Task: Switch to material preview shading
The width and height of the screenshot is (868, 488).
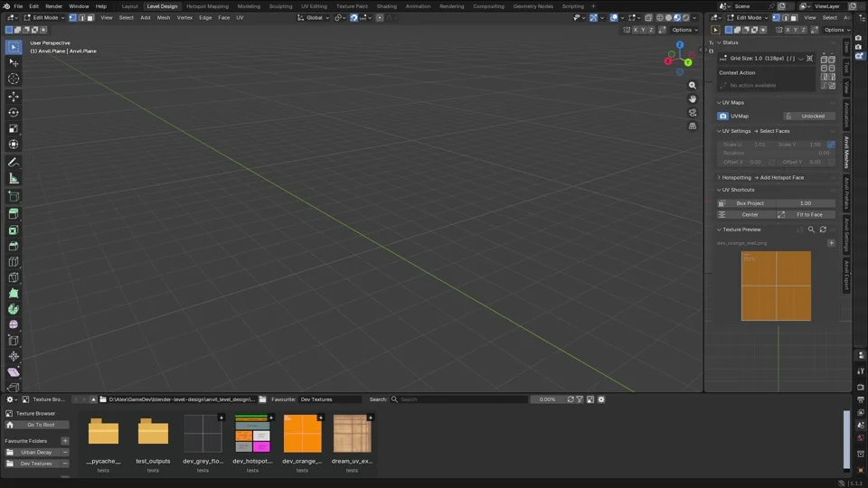Action: point(677,18)
